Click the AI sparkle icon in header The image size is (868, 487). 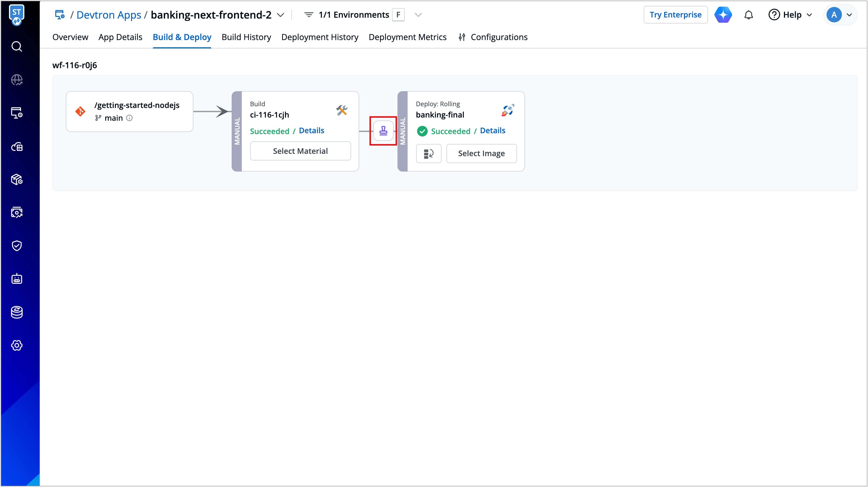(x=723, y=15)
